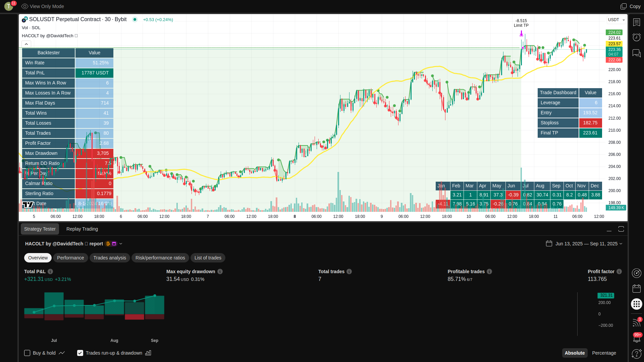The image size is (644, 362).
Task: Click the Stoploss 182.75 value cell
Action: [590, 123]
